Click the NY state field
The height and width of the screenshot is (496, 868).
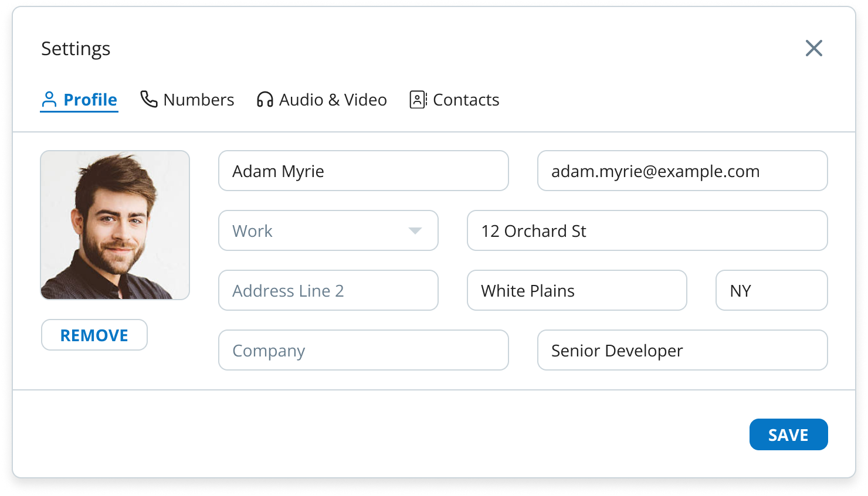tap(771, 291)
